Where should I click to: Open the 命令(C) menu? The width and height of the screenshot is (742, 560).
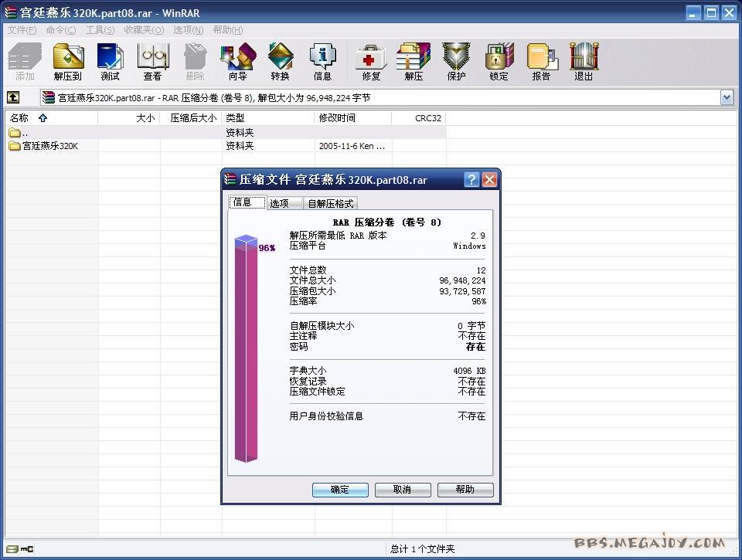pyautogui.click(x=60, y=30)
